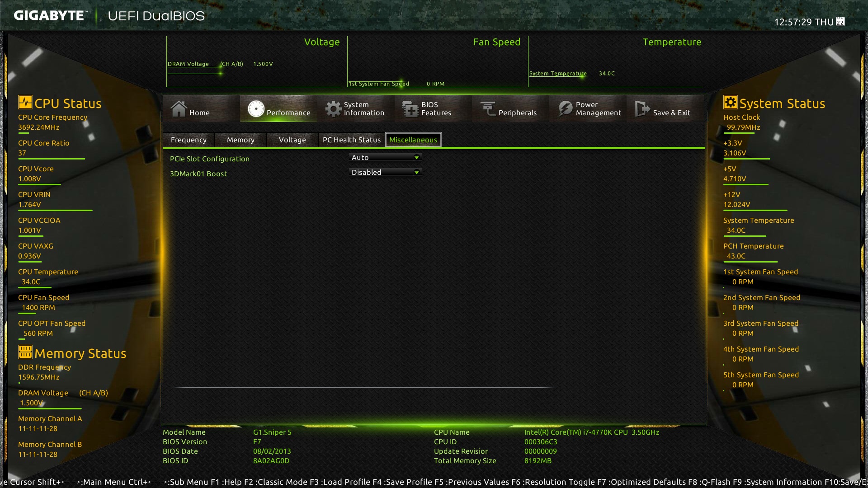Click the Fan Speed monitor heading
Screen dimensions: 868x488
[x=497, y=42]
